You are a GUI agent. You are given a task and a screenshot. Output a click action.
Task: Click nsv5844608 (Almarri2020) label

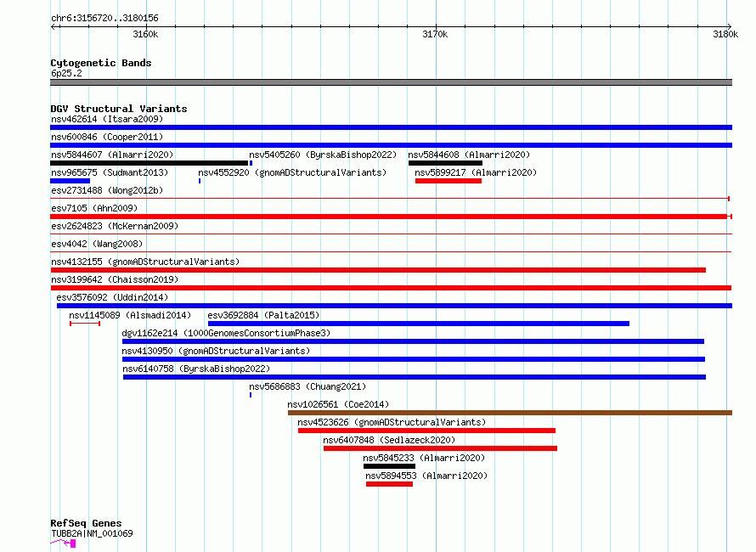tap(469, 155)
